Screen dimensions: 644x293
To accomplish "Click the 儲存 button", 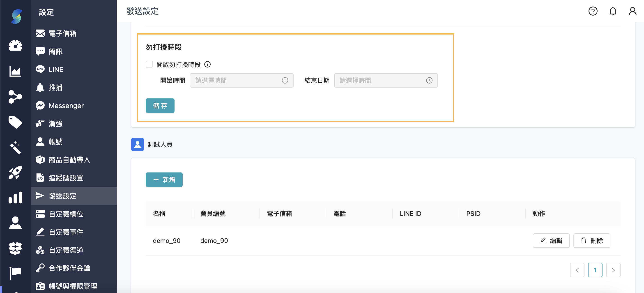I will coord(160,106).
